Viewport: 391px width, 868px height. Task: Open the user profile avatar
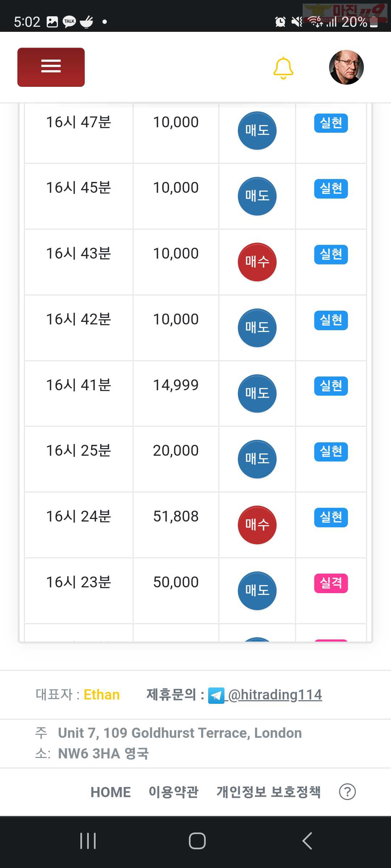coord(346,67)
